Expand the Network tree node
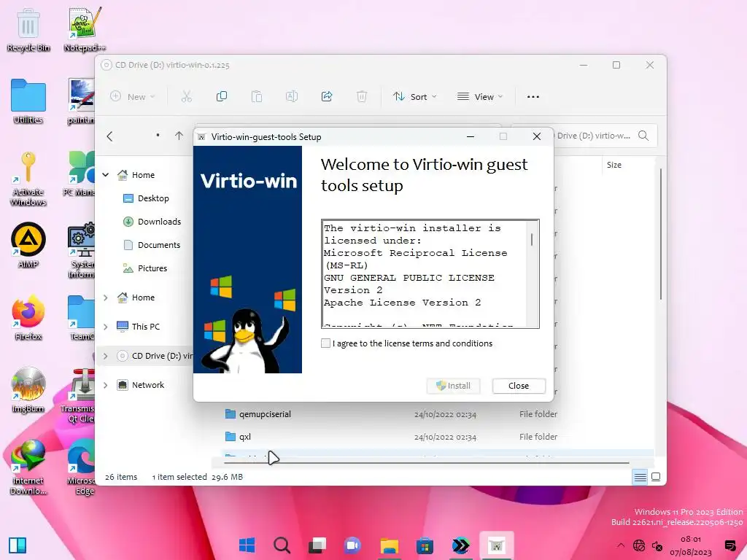The width and height of the screenshot is (747, 560). 105,385
